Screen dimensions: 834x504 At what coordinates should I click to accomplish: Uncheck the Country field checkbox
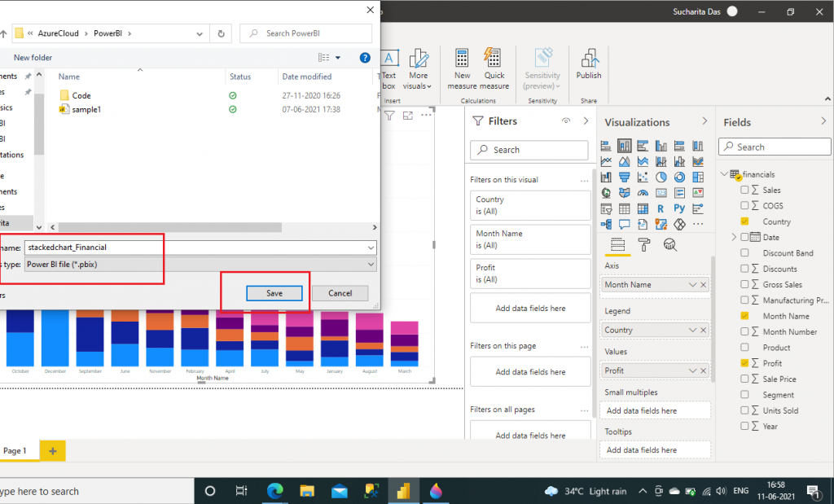click(744, 221)
